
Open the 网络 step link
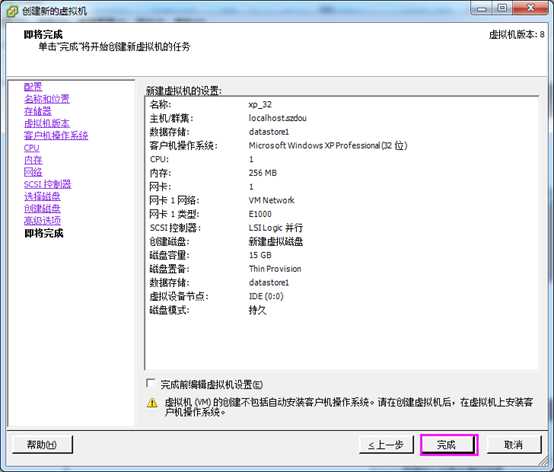point(33,172)
